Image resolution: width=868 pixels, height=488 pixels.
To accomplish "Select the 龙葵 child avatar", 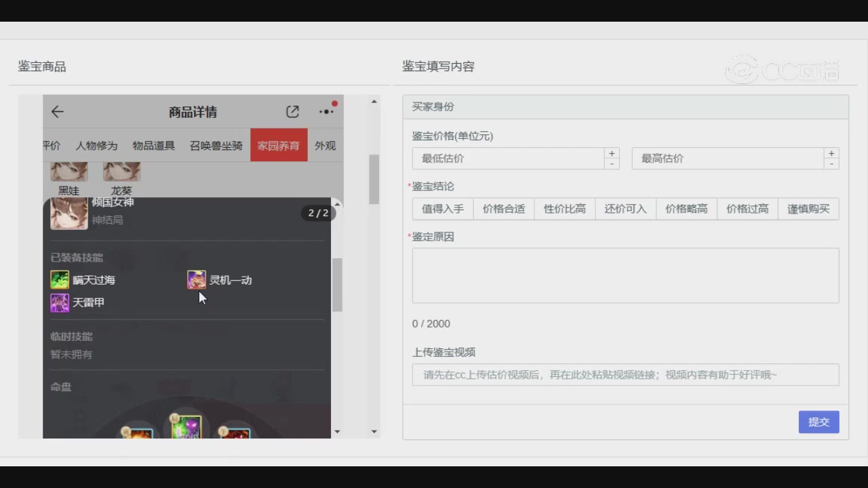I will (121, 171).
